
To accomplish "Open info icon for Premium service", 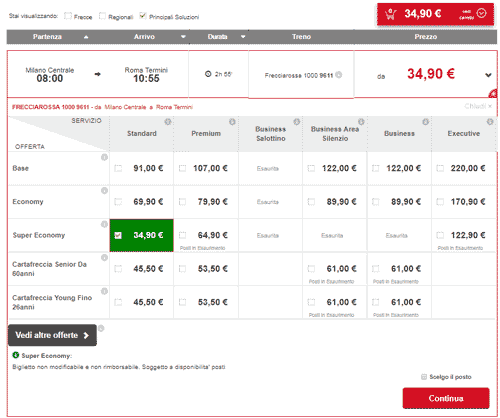I will click(x=232, y=122).
